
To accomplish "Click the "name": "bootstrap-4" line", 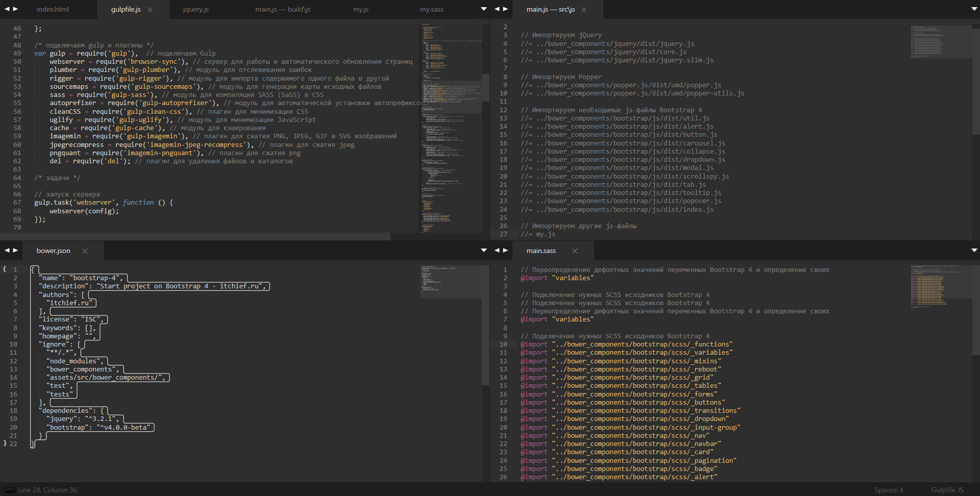I will click(81, 278).
